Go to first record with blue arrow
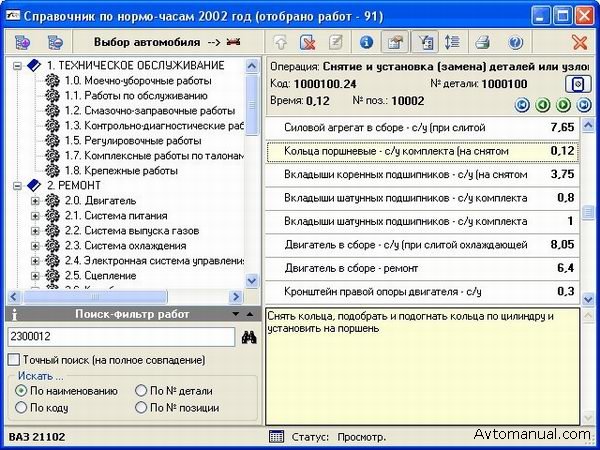 pos(522,104)
